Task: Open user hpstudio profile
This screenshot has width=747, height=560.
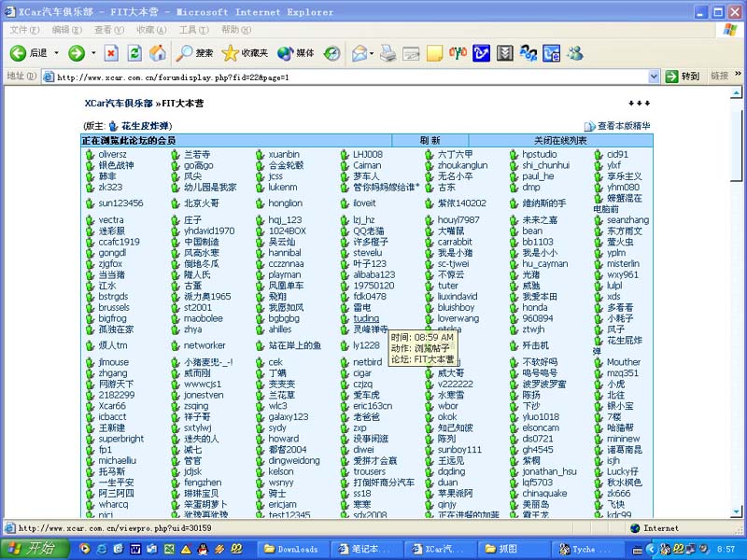Action: [540, 154]
